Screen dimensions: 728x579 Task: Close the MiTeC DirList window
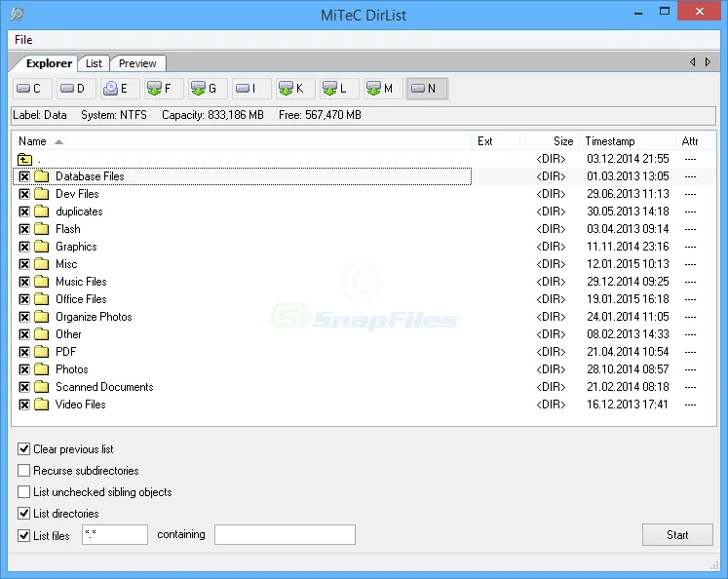(x=699, y=11)
